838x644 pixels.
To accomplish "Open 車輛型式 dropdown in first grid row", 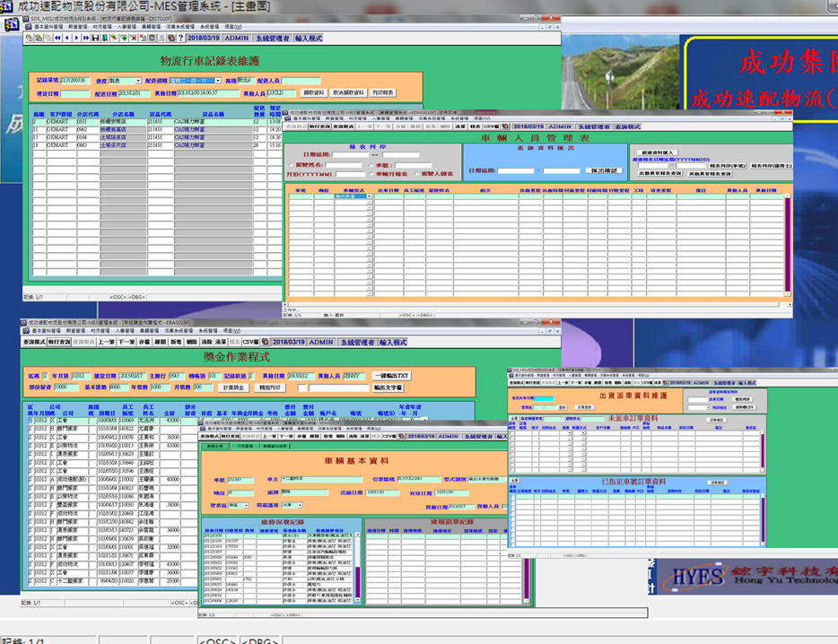I will pos(370,196).
